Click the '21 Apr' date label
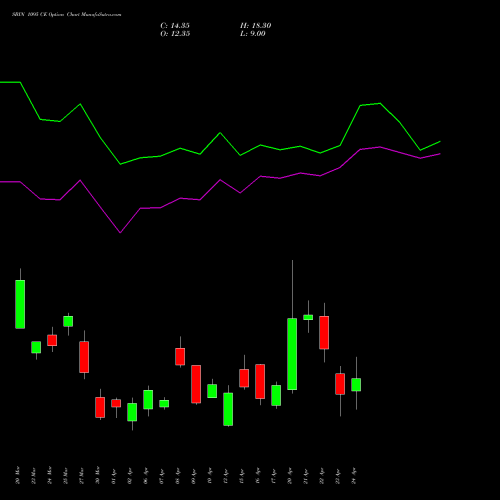The height and width of the screenshot is (500, 500). 306,475
